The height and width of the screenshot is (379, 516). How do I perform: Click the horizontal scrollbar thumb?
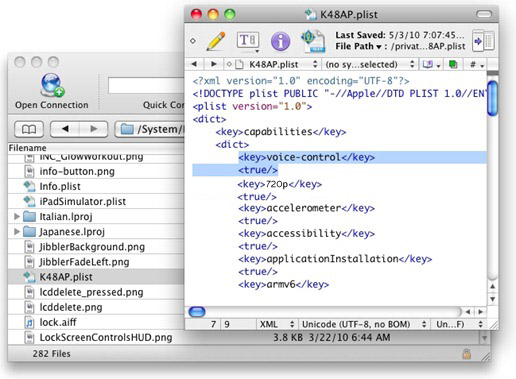point(197,312)
